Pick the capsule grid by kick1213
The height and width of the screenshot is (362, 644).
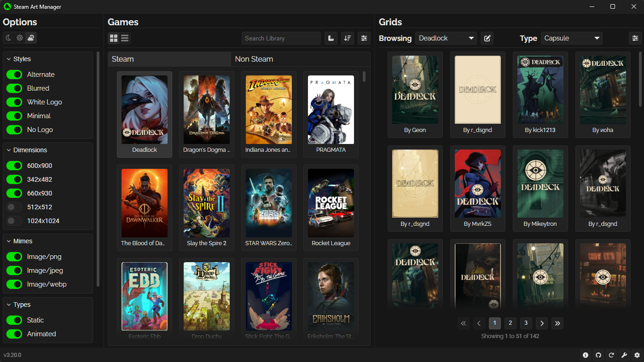coord(540,94)
